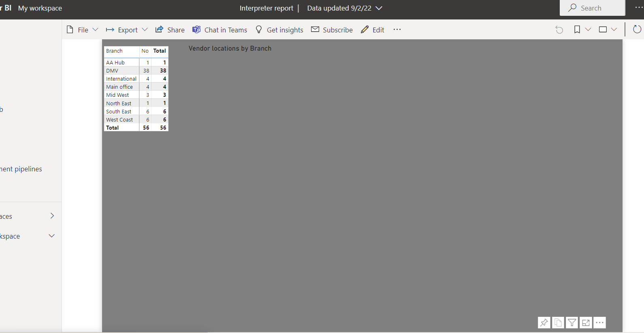Click the bookmark icon
This screenshot has width=644, height=333.
(x=577, y=30)
